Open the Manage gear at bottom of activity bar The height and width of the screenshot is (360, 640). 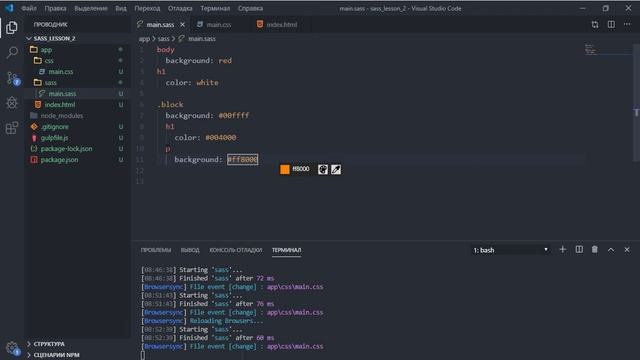pyautogui.click(x=13, y=348)
